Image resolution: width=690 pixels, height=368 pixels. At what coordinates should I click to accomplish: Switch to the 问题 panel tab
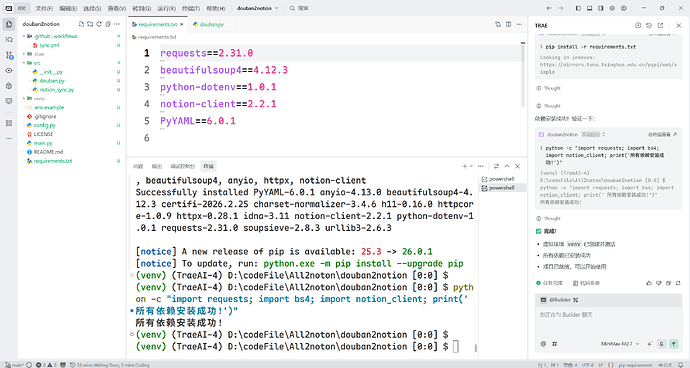(138, 166)
